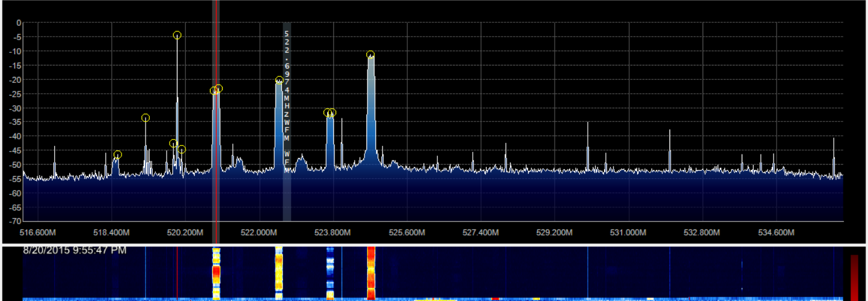This screenshot has width=868, height=301.
Task: Click the lowest peak marker near 518.5M
Action: pyautogui.click(x=117, y=155)
